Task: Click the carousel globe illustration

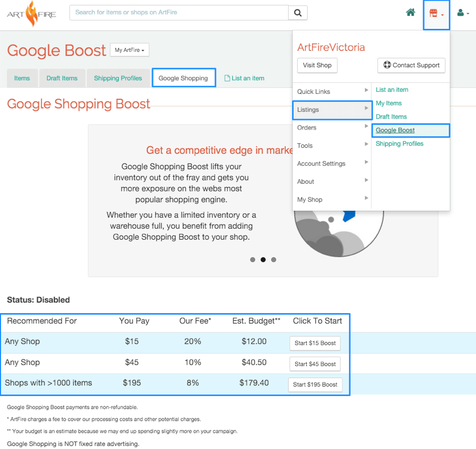Action: point(339,233)
